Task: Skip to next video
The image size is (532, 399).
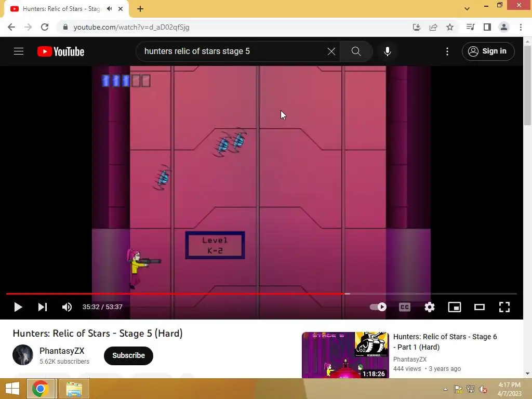Action: (43, 307)
